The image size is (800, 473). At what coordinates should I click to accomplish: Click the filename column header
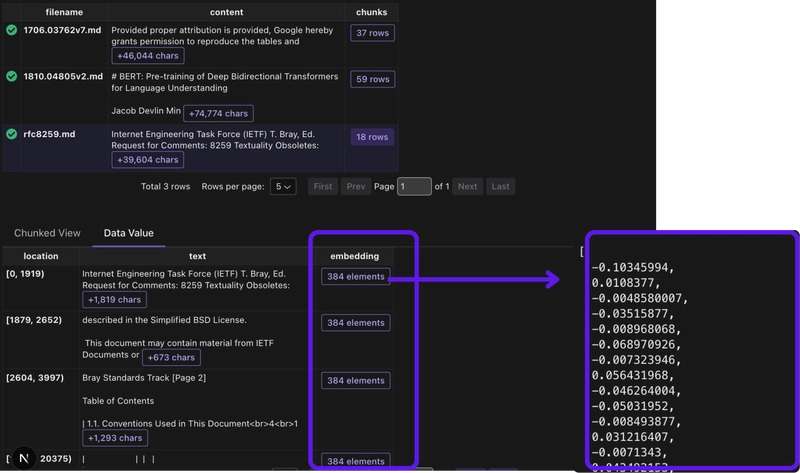point(64,12)
